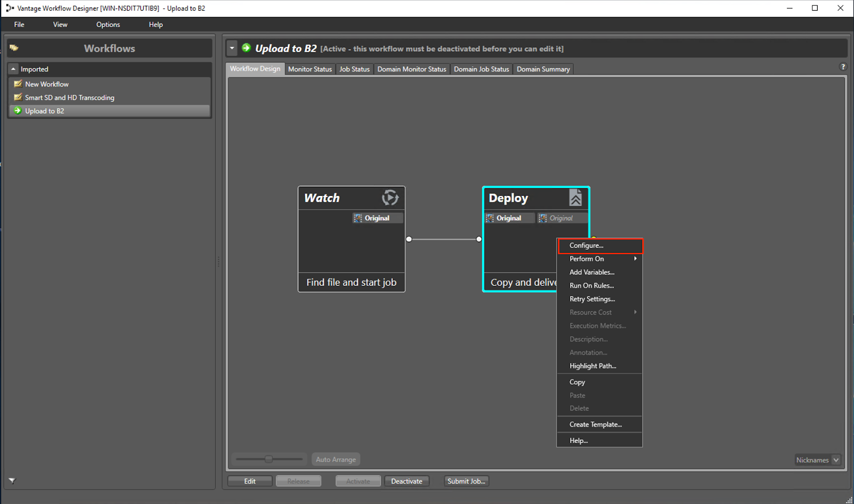Screen dimensions: 854x504
Task: Click the Workflows panel header
Action: (x=109, y=48)
